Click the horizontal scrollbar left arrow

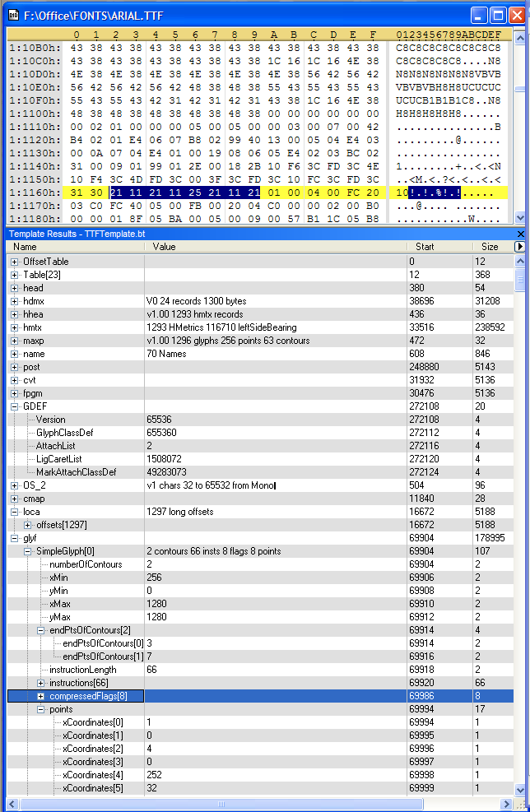(x=13, y=805)
